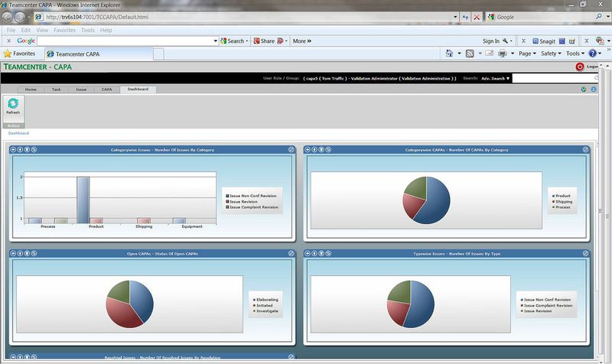
Task: Click circular refresh icon in Typewise Issues header
Action: (328, 253)
